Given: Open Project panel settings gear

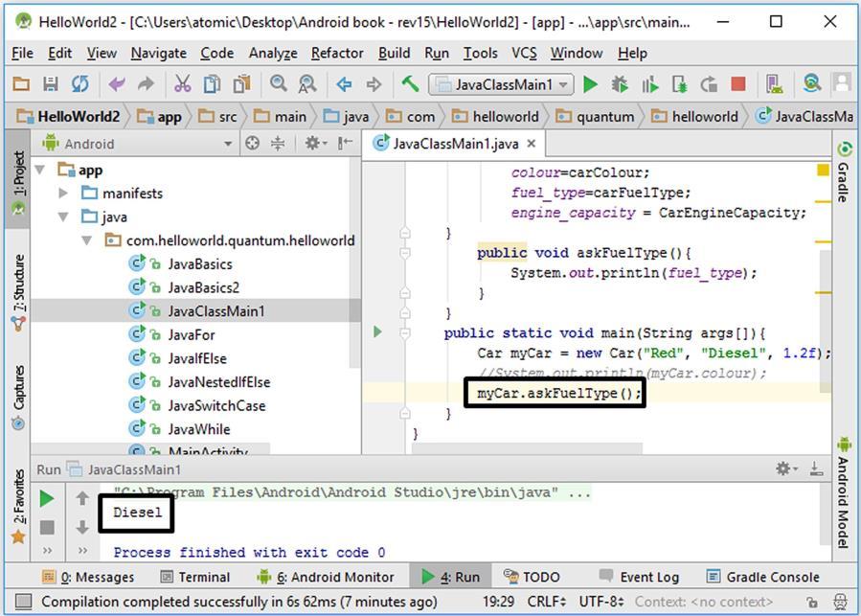Looking at the screenshot, I should (315, 144).
